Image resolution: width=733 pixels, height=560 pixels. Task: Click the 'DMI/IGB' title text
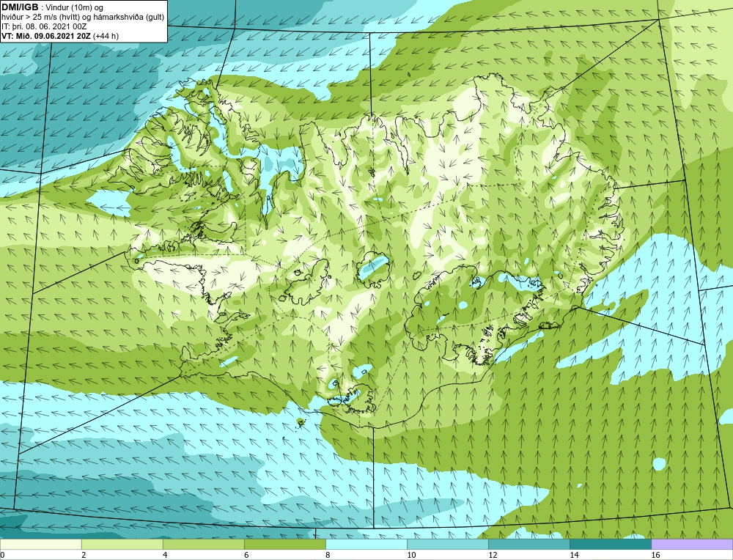tap(20, 7)
